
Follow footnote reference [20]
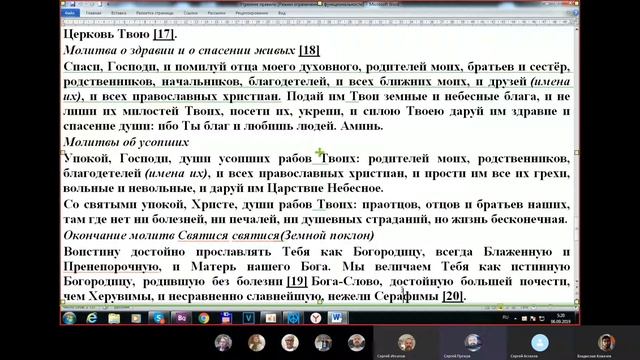[x=453, y=296]
